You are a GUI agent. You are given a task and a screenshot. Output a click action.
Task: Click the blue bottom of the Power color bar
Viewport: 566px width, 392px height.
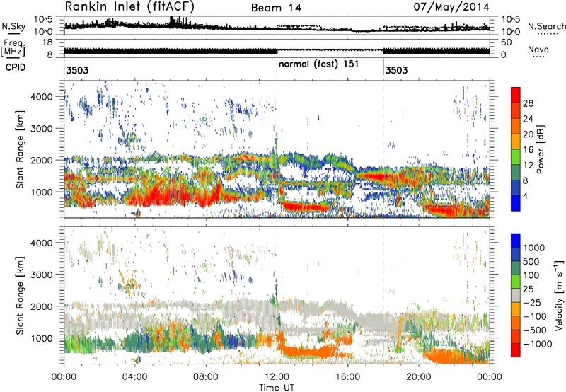click(x=516, y=203)
